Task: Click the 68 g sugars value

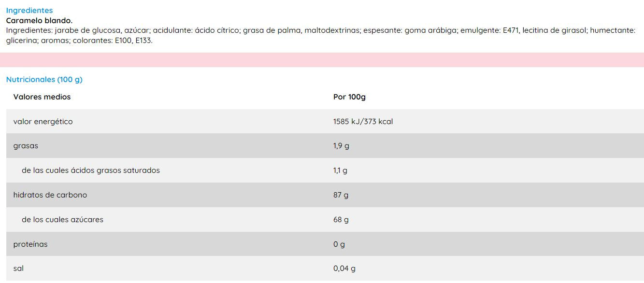Action: (341, 220)
